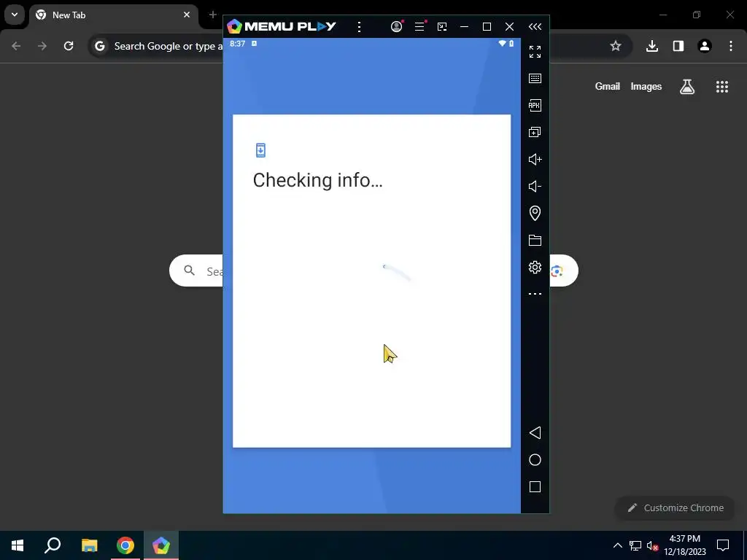Show more MEmu sidebar tools
The image size is (747, 560).
click(535, 294)
